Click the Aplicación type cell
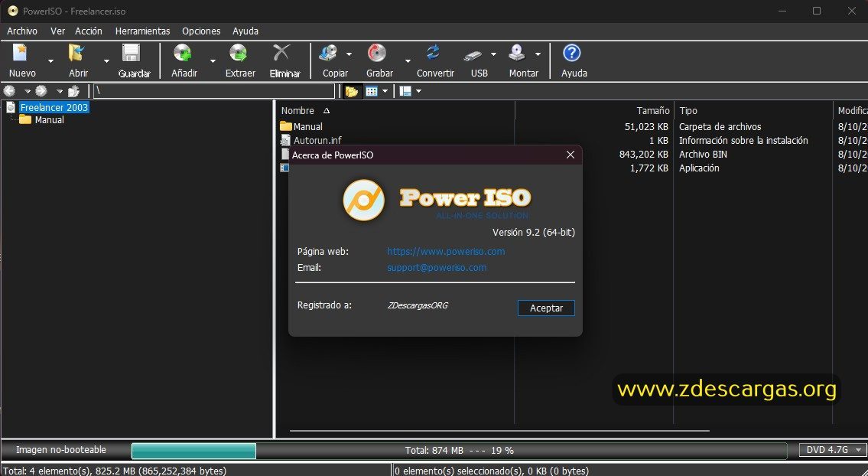The height and width of the screenshot is (476, 868). pos(699,168)
